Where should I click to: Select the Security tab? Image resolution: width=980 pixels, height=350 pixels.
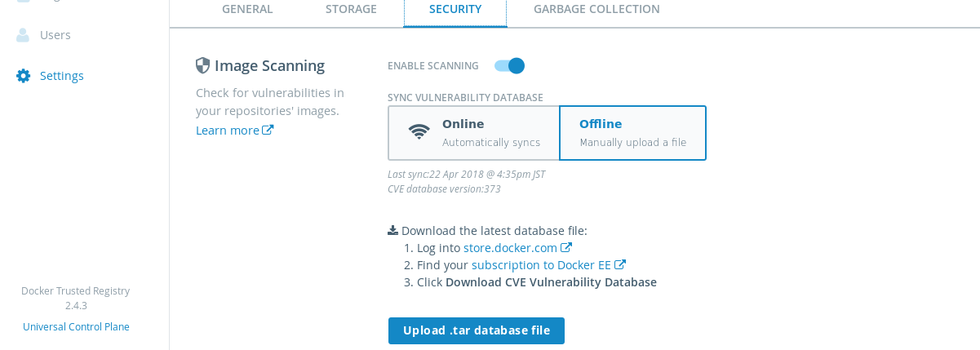pos(455,10)
